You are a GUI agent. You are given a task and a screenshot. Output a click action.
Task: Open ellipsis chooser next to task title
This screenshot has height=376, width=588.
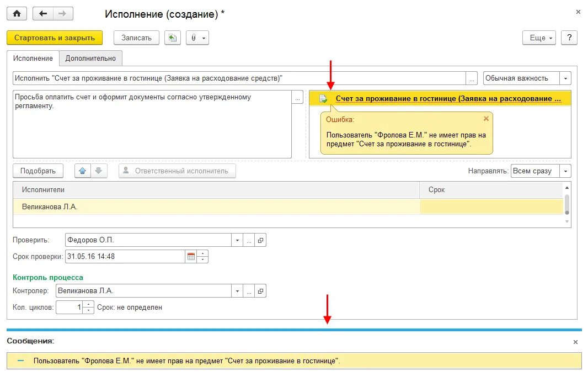tap(472, 78)
